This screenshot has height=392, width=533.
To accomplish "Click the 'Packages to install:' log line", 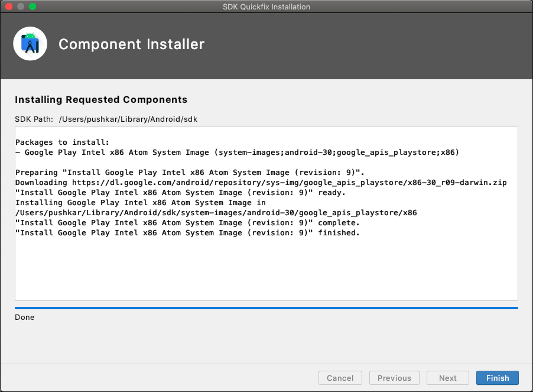I will coord(62,142).
